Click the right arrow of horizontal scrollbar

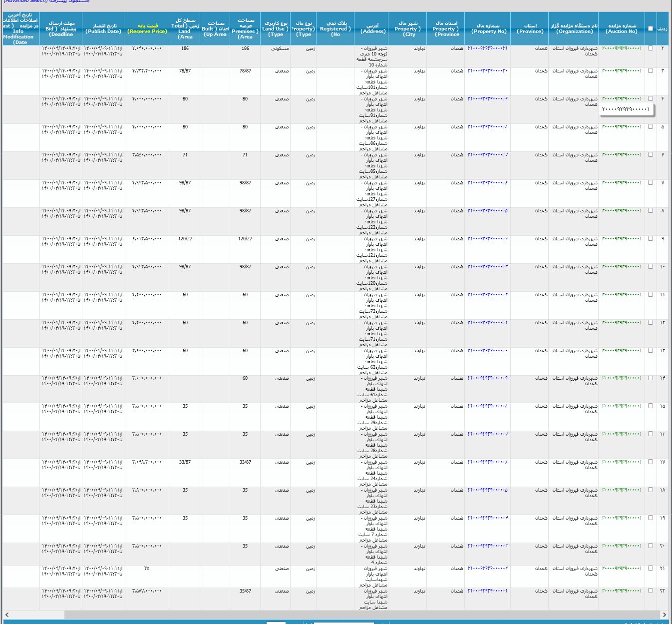pyautogui.click(x=664, y=615)
